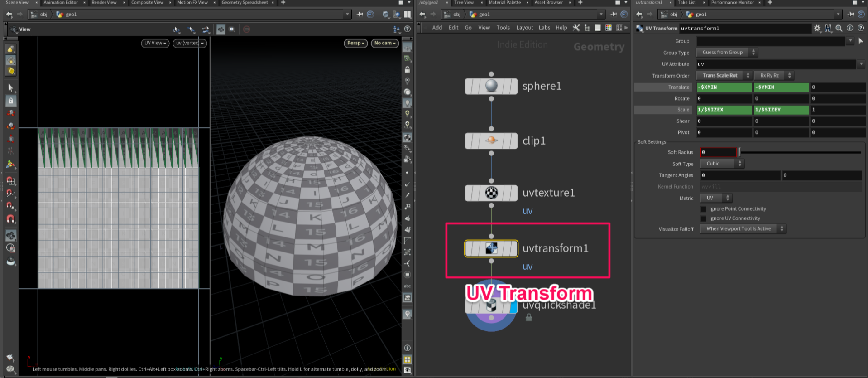
Task: Open the Layout menu in network editor
Action: tap(524, 28)
